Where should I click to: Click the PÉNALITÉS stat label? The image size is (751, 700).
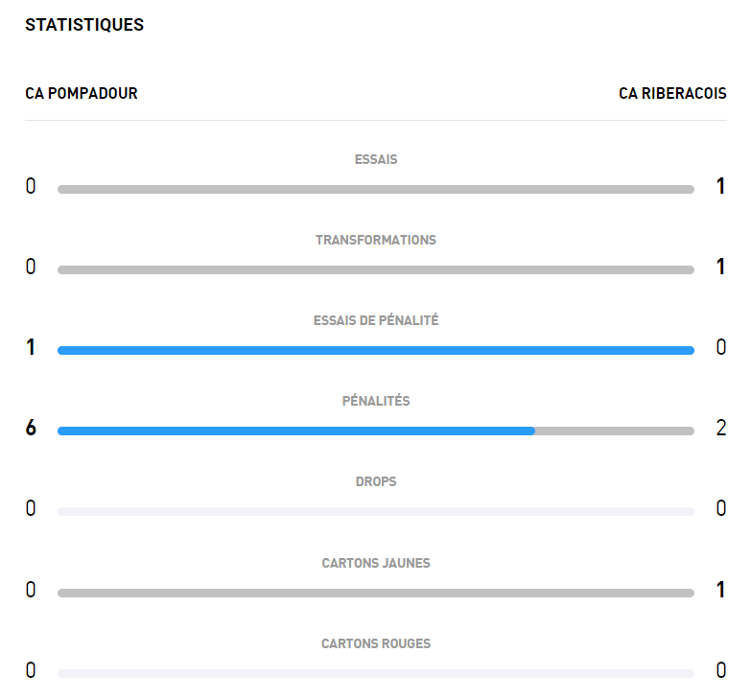coord(376,401)
